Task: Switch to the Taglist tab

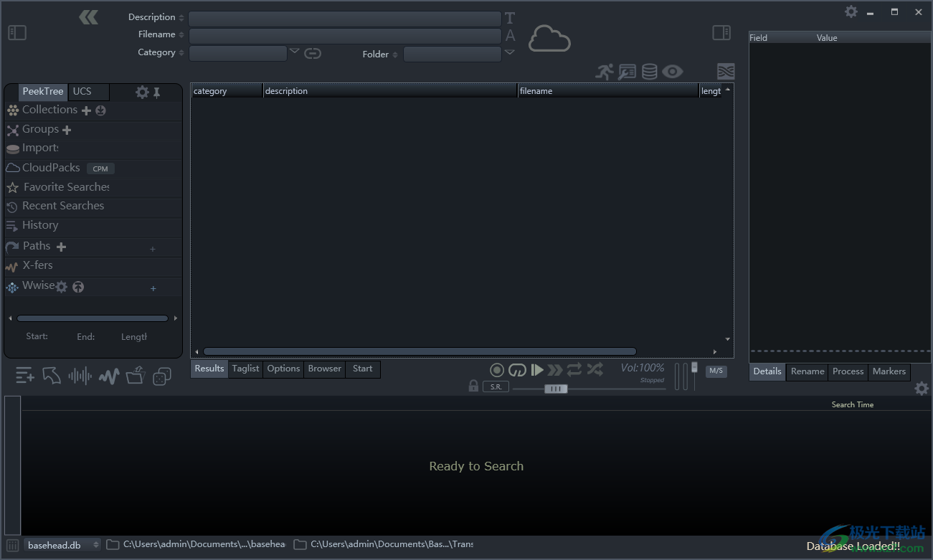Action: coord(245,369)
